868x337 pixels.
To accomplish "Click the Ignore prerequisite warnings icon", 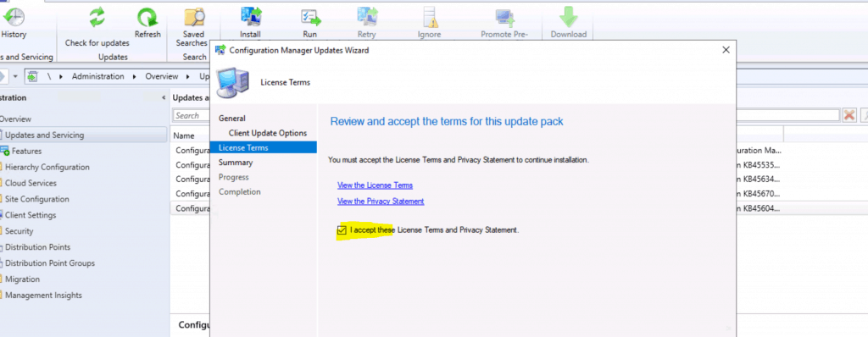I will coord(430,19).
